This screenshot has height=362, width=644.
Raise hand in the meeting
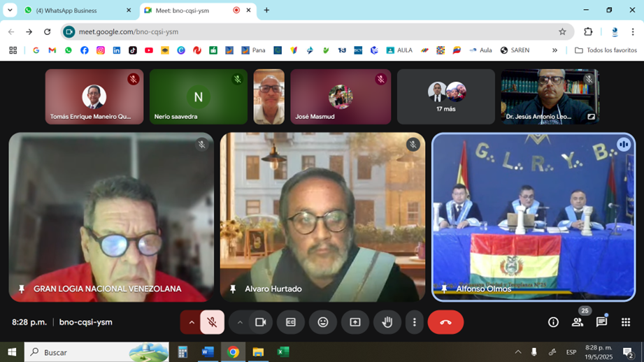tap(387, 322)
